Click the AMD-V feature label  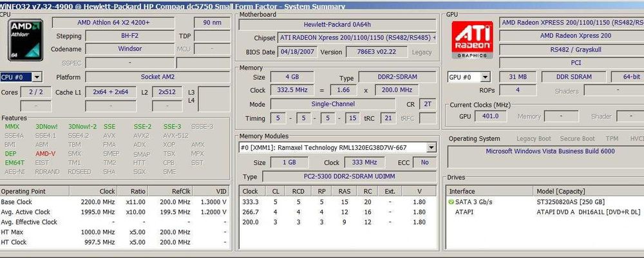[45, 154]
